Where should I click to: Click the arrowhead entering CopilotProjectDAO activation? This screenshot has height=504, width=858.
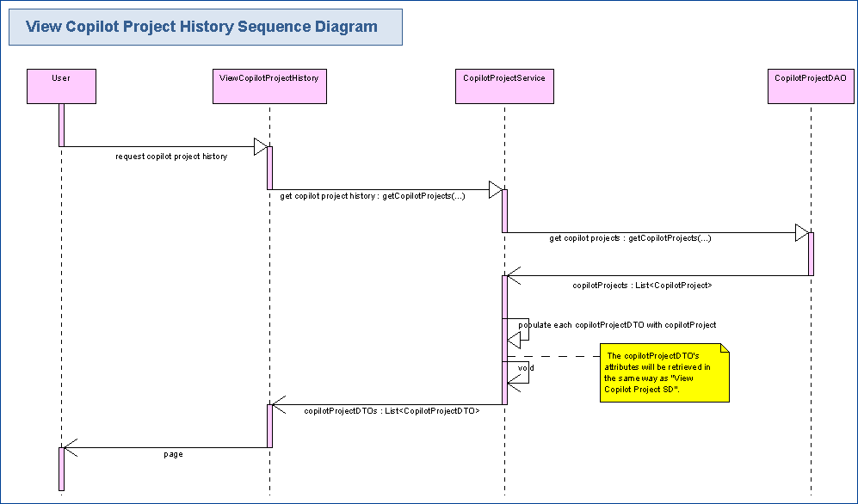pos(801,233)
